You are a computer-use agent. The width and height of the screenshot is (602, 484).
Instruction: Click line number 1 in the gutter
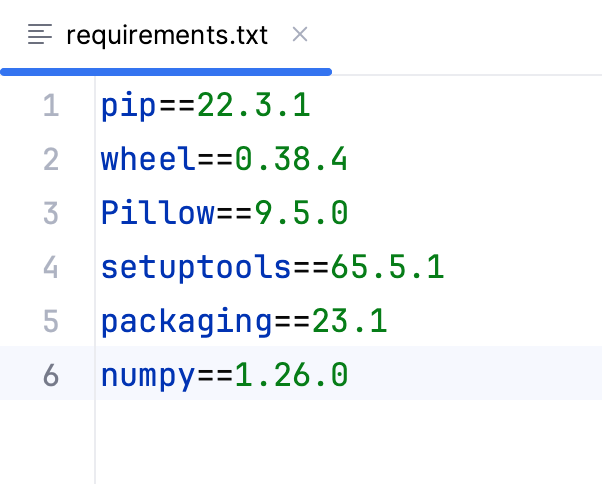51,105
